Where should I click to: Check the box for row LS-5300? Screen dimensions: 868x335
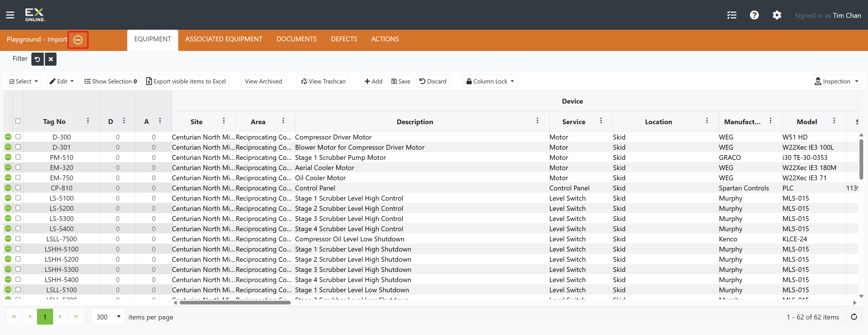tap(18, 218)
